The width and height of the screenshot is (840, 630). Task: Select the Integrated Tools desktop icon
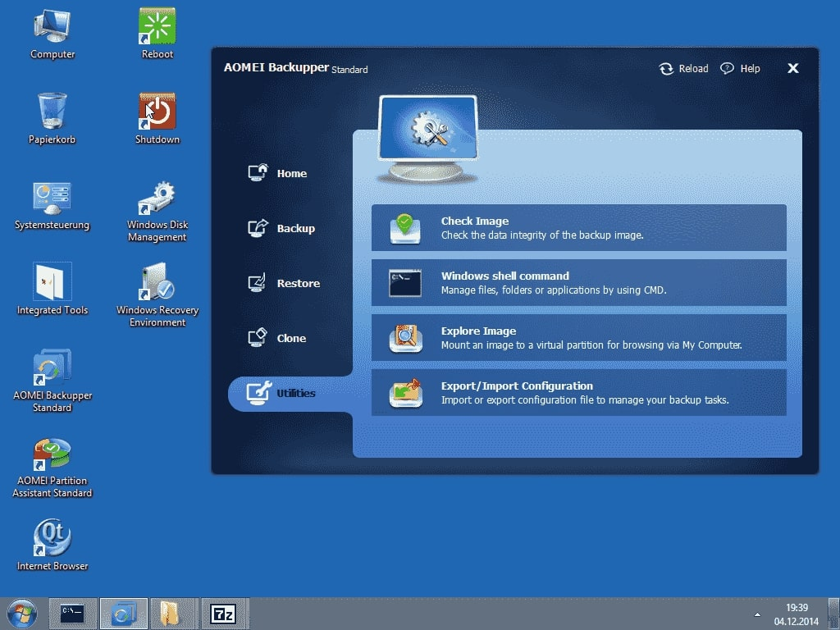point(52,290)
